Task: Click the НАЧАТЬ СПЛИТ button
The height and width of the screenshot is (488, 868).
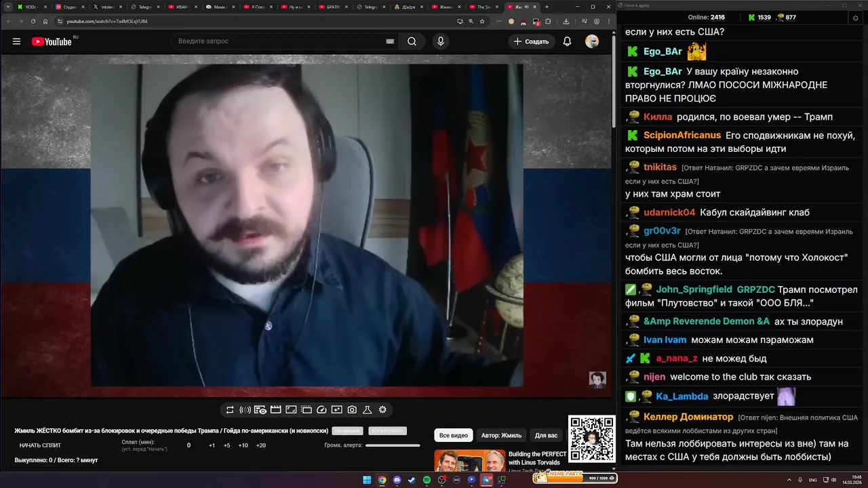Action: [x=40, y=445]
